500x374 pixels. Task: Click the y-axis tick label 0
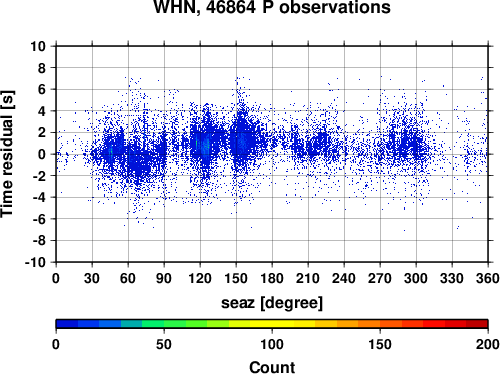[x=42, y=154]
